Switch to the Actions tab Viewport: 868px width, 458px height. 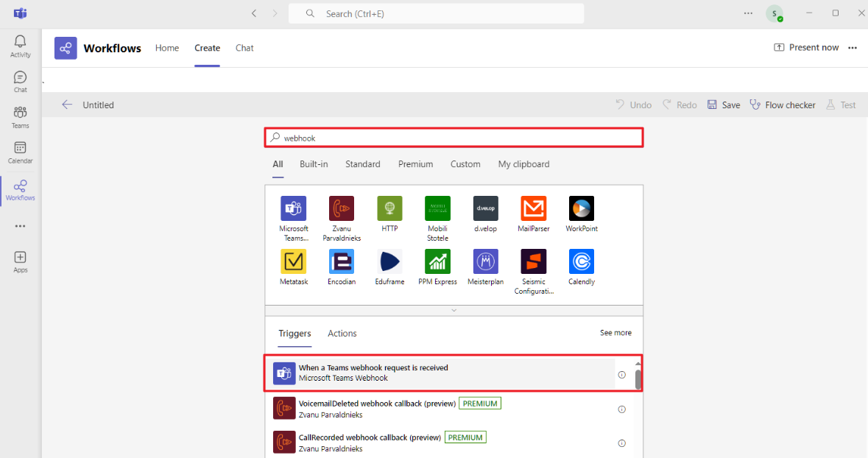pyautogui.click(x=342, y=334)
